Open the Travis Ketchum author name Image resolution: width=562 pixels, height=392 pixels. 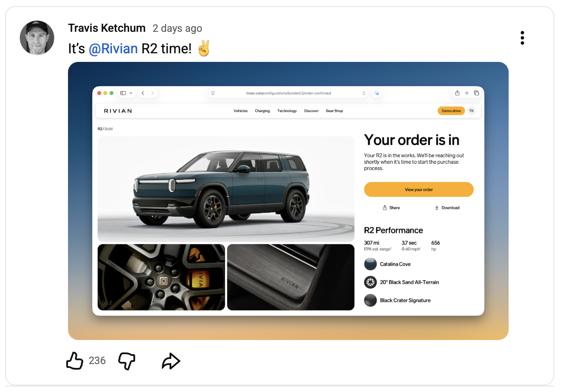pos(107,28)
